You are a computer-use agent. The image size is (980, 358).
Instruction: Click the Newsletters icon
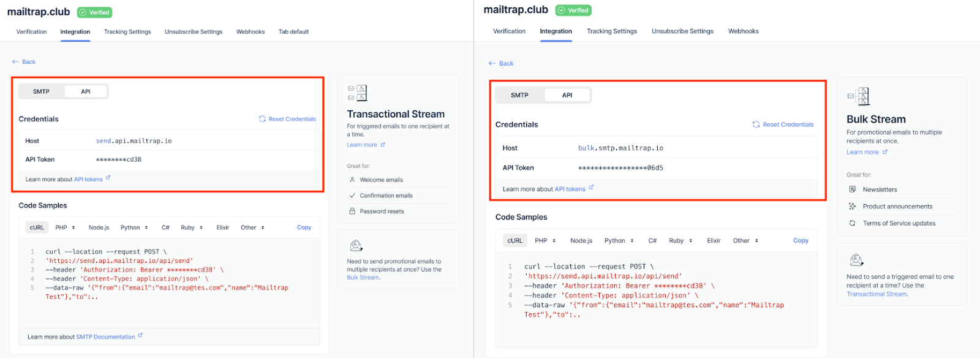852,189
